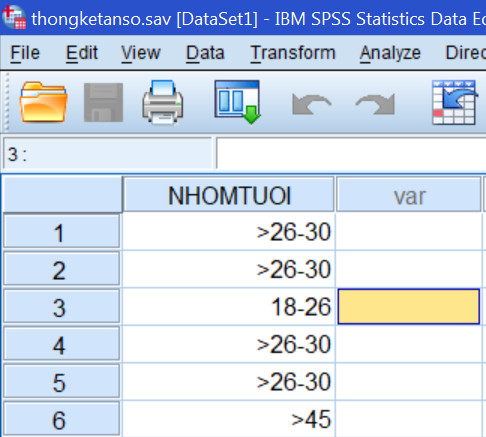Open the View menu
Screen dimensions: 486x437
pyautogui.click(x=141, y=53)
